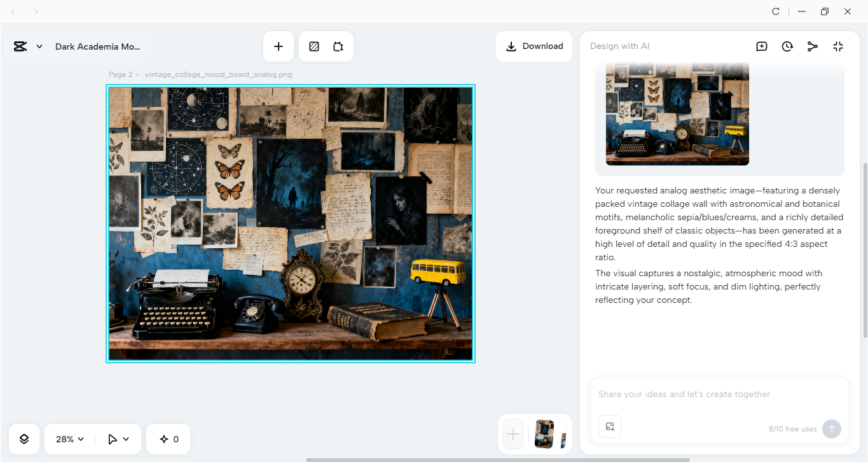Click the Download button
This screenshot has height=462, width=868.
(x=534, y=46)
